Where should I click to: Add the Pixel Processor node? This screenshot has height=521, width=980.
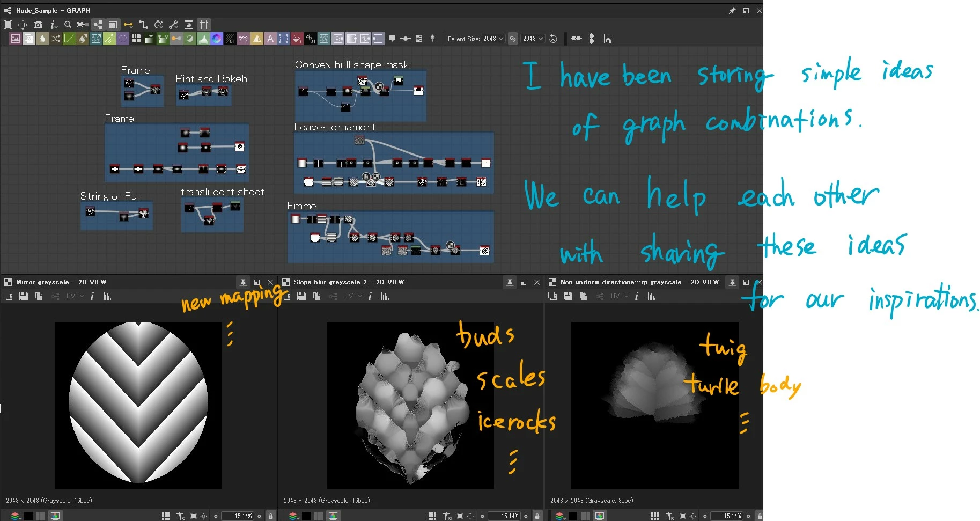tap(230, 39)
